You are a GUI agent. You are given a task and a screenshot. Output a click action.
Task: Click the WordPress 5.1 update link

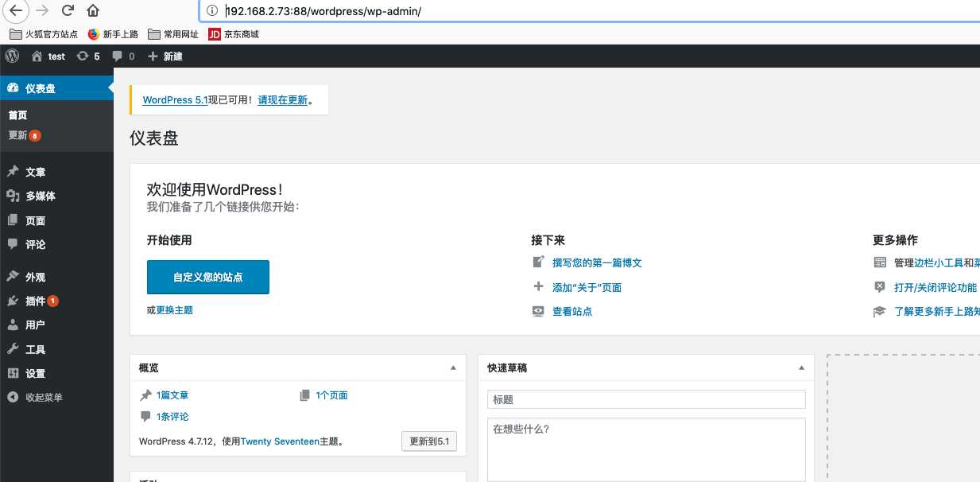pos(175,100)
